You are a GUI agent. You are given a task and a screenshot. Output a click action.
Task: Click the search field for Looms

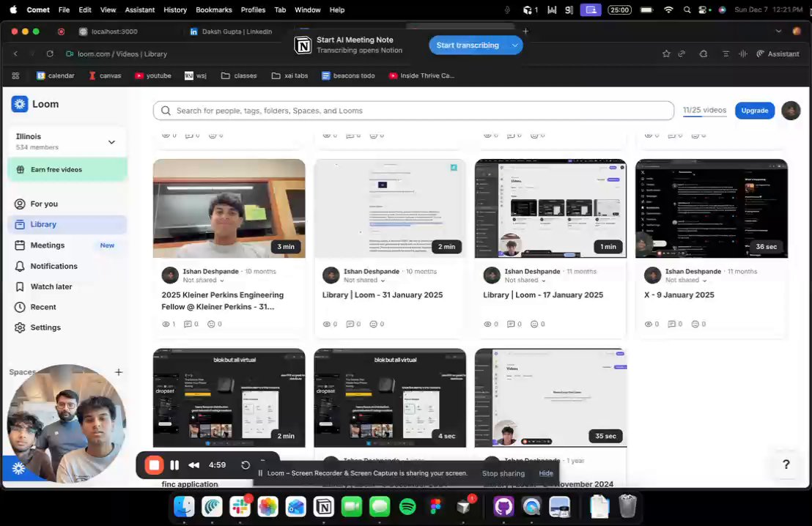point(413,111)
